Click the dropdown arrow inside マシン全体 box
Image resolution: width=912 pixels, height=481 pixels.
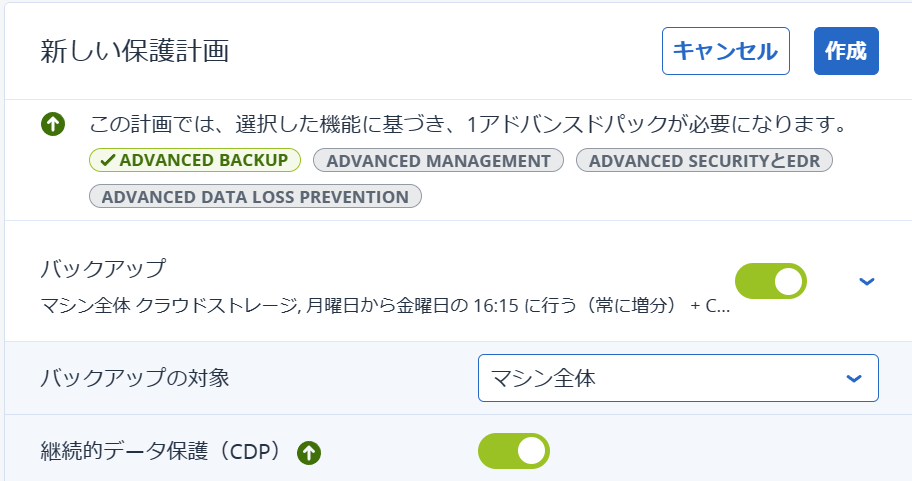tap(854, 379)
